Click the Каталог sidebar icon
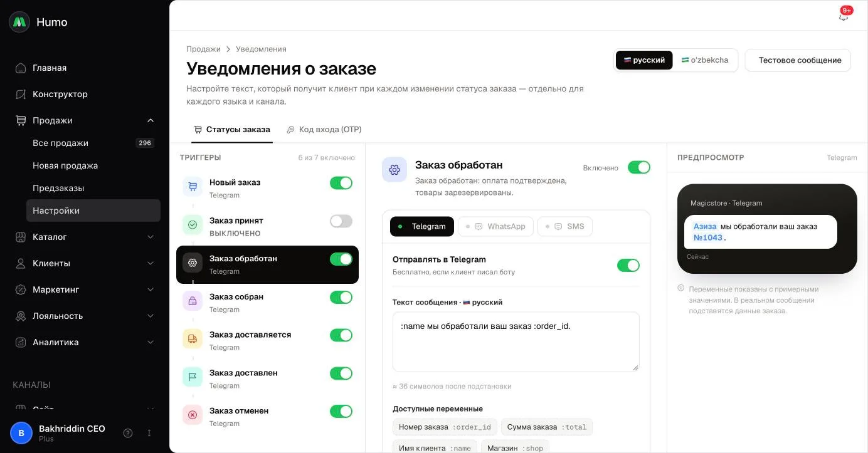Screen dimensions: 868x453 (x=21, y=237)
